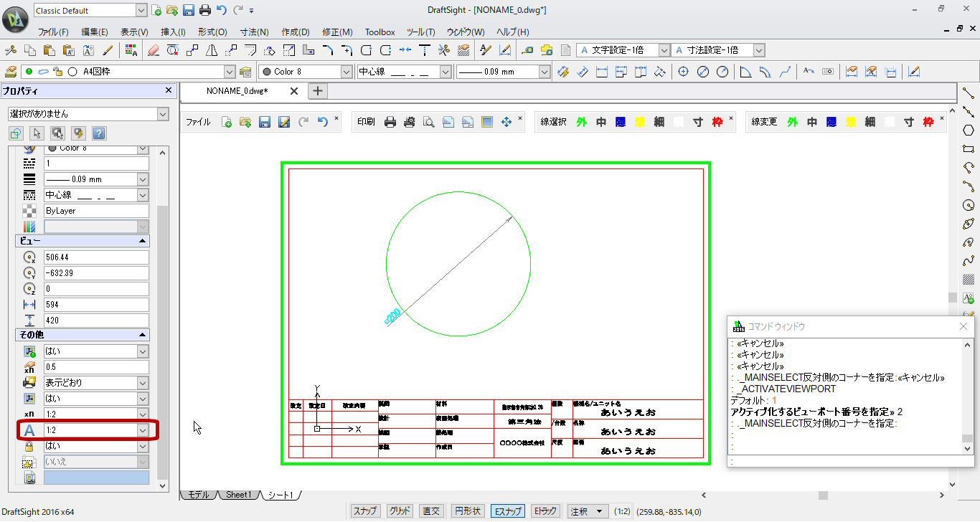The height and width of the screenshot is (522, 980).
Task: Select the Hatch edit icon
Action: pos(463,50)
